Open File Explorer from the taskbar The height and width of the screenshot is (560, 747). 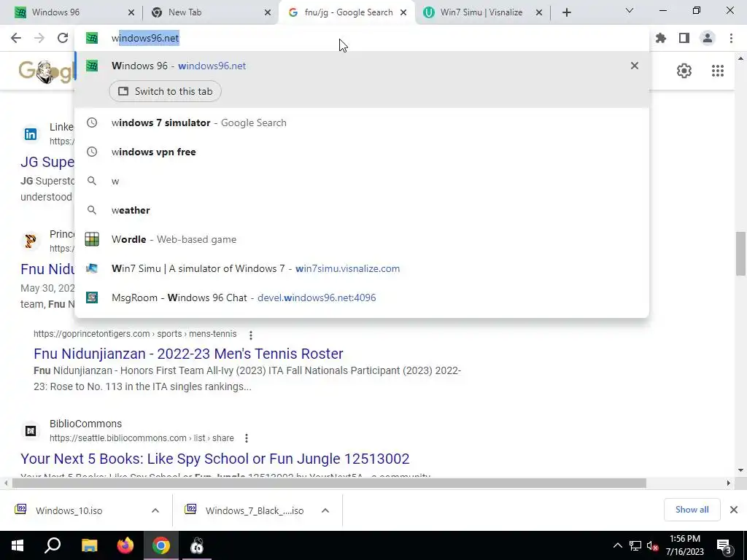pyautogui.click(x=89, y=545)
